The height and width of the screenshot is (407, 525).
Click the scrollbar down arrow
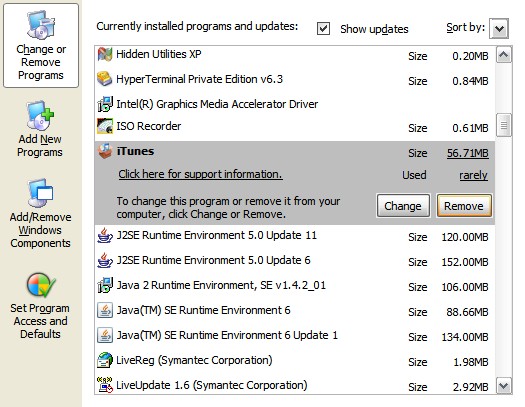(504, 386)
